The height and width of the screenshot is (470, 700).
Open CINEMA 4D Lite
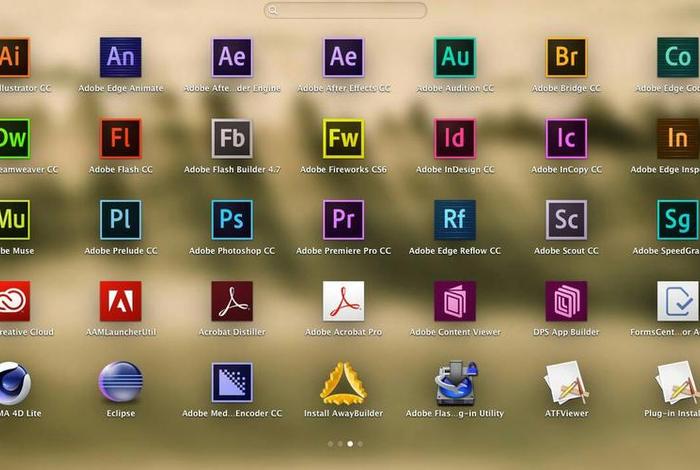(x=14, y=383)
